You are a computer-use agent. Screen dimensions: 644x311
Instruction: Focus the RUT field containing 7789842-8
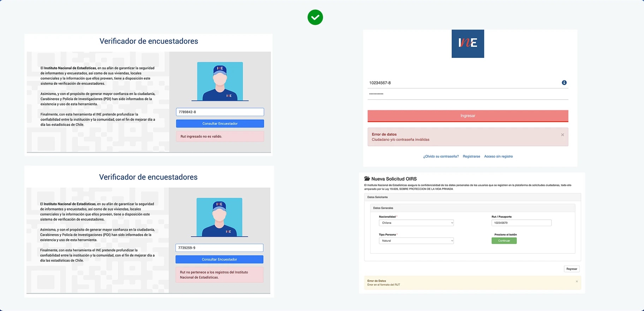[220, 112]
